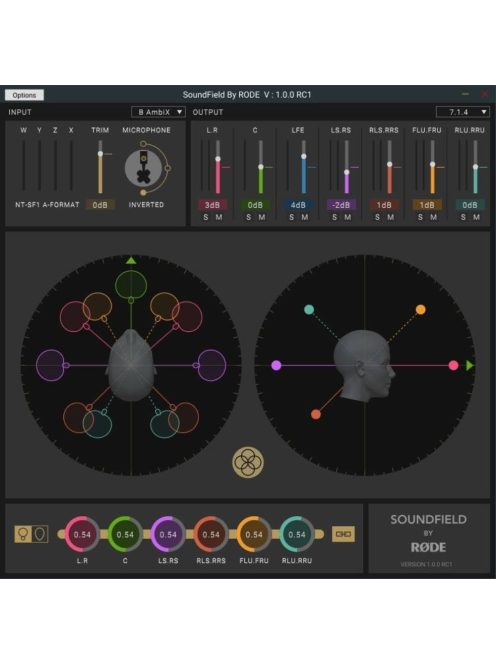Solo the L.R output channel
The width and height of the screenshot is (496, 664).
(206, 217)
